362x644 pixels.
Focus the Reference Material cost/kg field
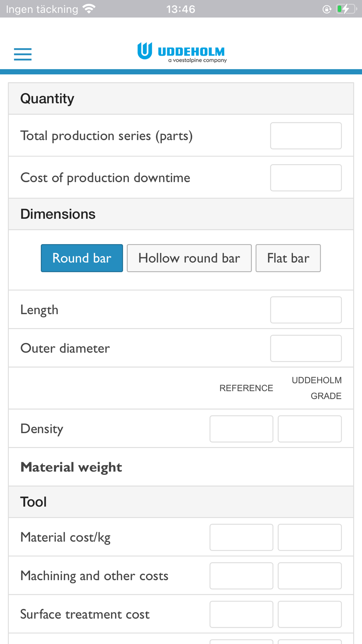tap(241, 538)
